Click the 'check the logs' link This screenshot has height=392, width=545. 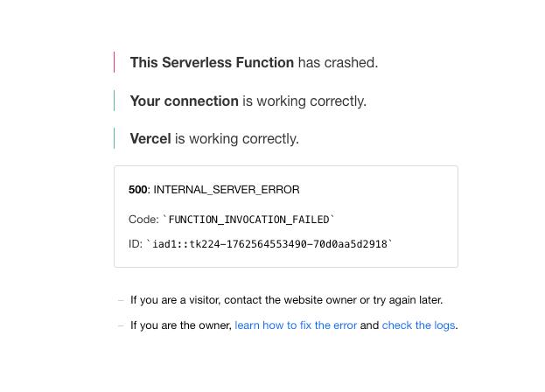click(418, 325)
